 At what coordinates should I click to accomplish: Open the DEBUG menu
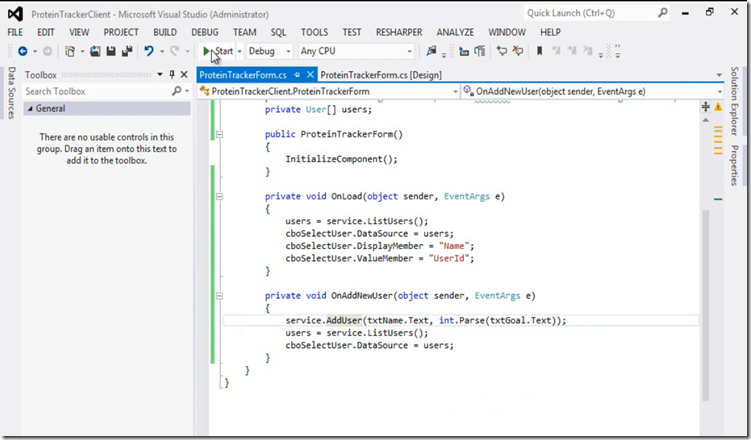coord(205,32)
